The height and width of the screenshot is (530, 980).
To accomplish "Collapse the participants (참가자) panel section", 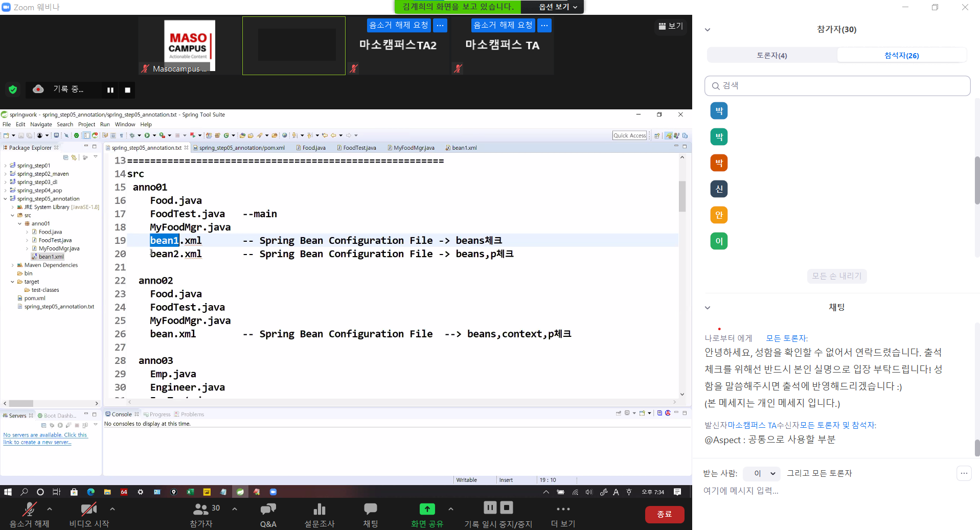I will click(708, 30).
